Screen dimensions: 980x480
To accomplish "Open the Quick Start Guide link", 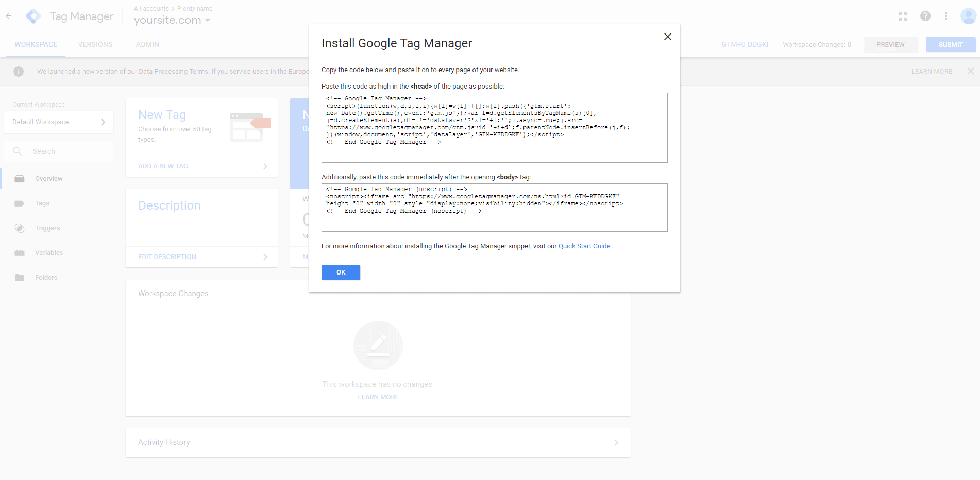I will pyautogui.click(x=584, y=246).
